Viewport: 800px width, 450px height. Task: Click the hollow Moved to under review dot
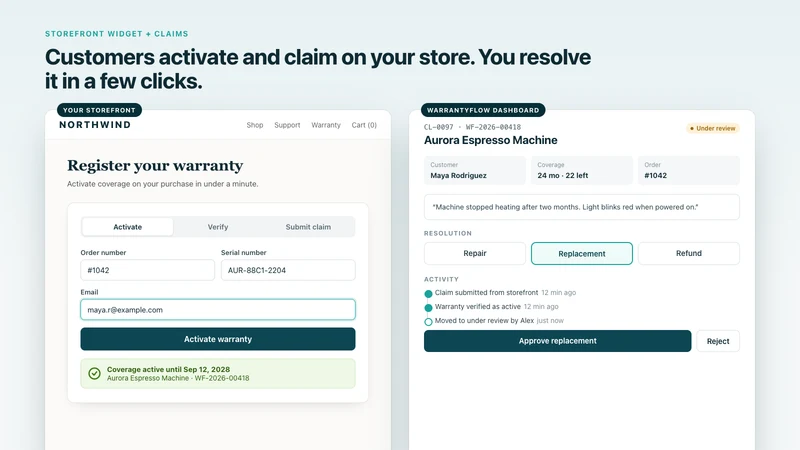click(x=428, y=321)
